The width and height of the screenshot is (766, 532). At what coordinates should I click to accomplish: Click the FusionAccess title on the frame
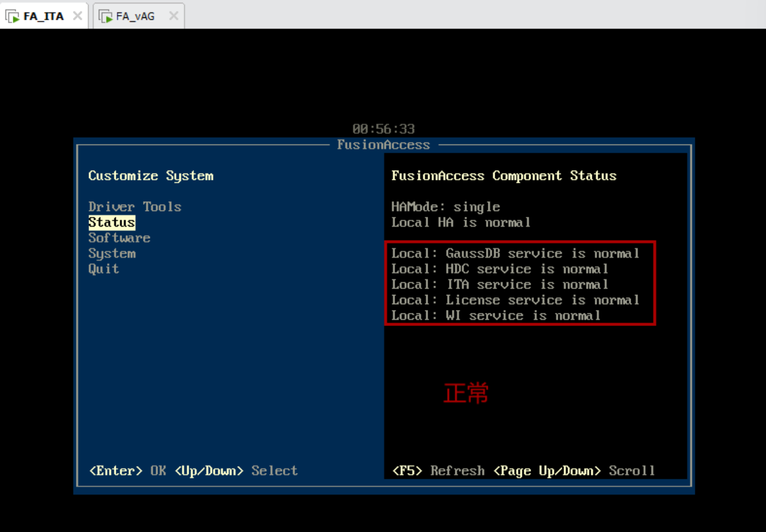(x=384, y=145)
